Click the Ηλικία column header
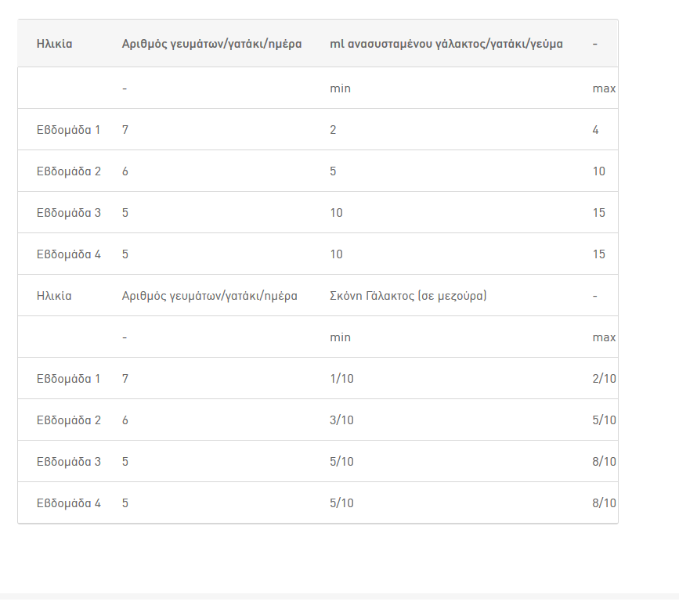 (x=54, y=44)
